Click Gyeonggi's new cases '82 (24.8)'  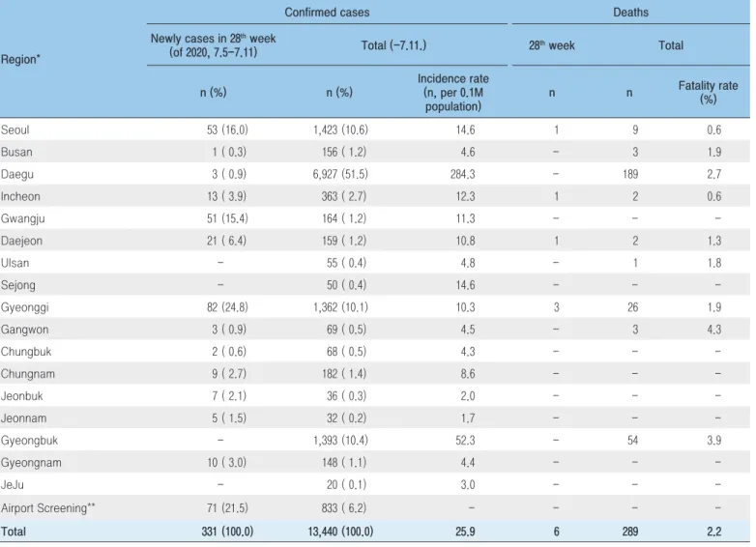pyautogui.click(x=227, y=307)
